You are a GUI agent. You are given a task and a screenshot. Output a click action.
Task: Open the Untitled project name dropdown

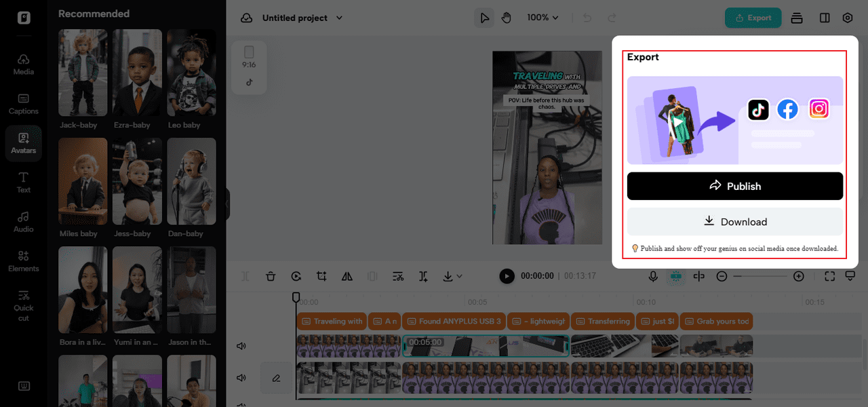coord(302,18)
